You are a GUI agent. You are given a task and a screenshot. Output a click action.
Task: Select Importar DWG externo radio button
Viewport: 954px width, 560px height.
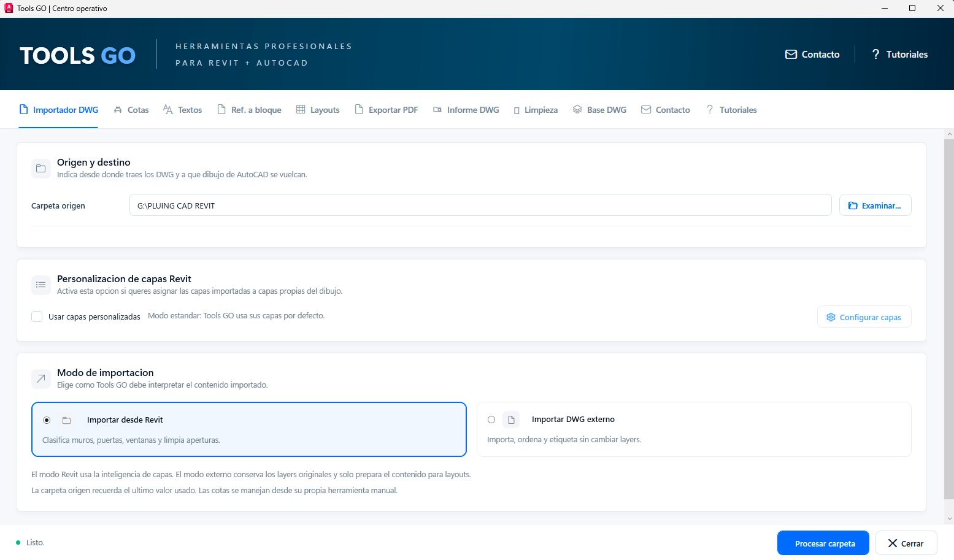coord(491,420)
